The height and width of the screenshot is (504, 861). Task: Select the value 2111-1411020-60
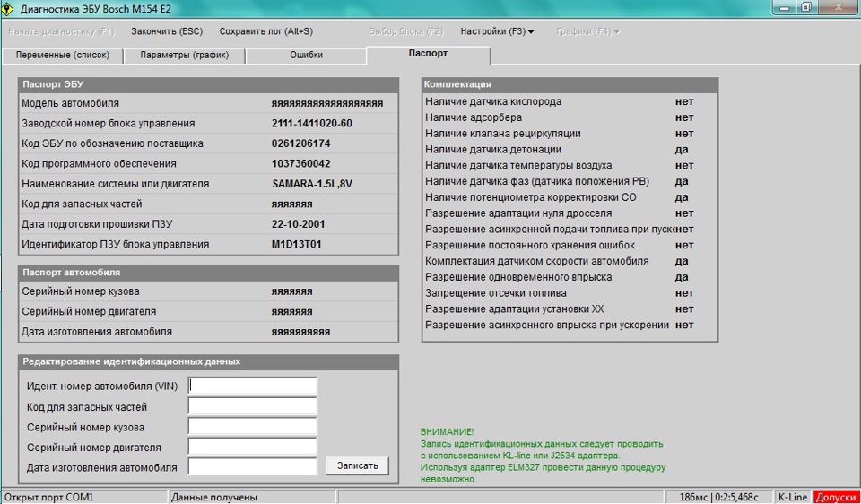pyautogui.click(x=312, y=124)
